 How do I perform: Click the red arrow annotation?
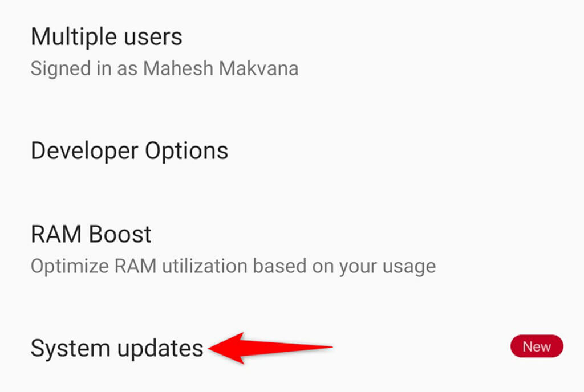tap(270, 348)
